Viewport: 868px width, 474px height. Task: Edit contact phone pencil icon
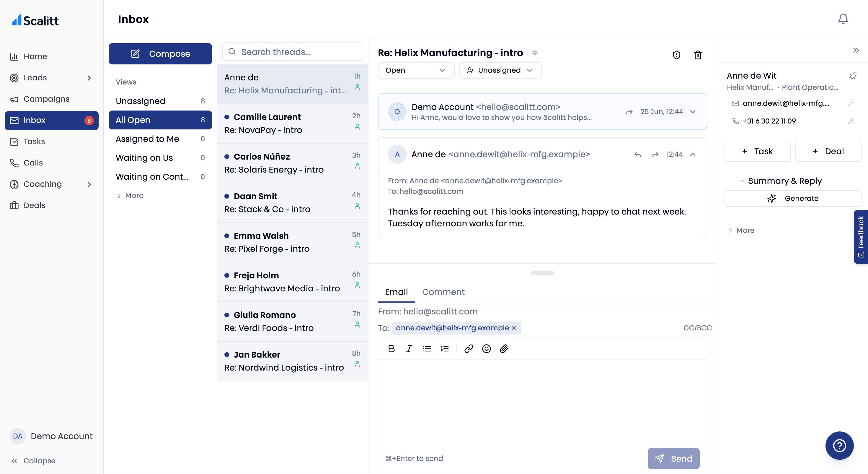[851, 121]
